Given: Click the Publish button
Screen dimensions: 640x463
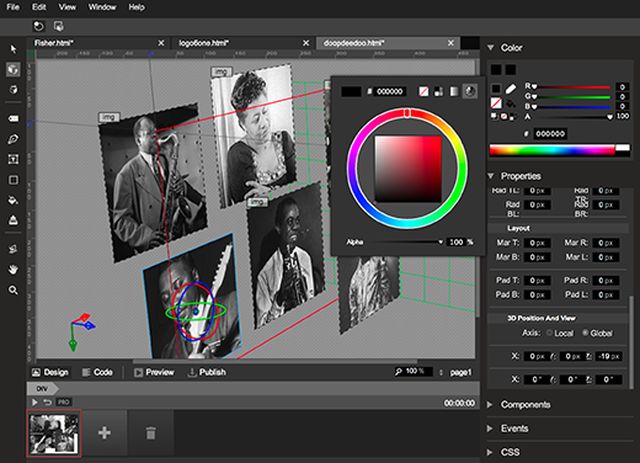Looking at the screenshot, I should click(x=205, y=372).
